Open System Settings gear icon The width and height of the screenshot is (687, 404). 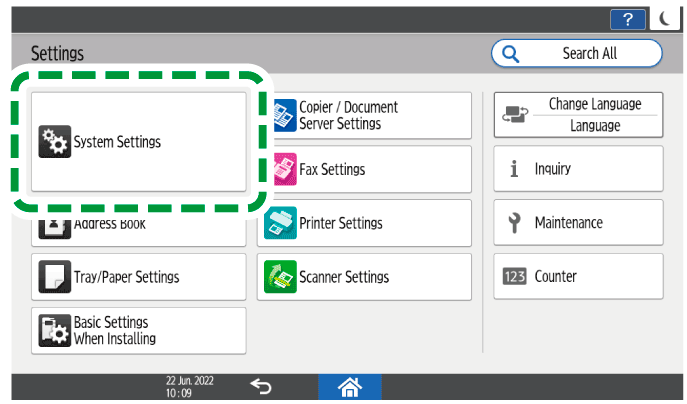click(x=54, y=142)
